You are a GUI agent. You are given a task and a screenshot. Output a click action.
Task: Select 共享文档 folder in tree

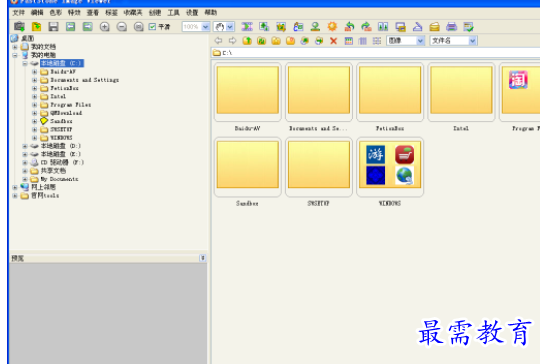click(53, 171)
